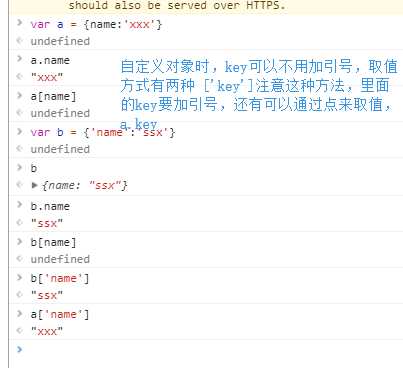Select the var b = {'name':'ssx'} line
Viewport: 403px width, 368px height.
point(103,132)
